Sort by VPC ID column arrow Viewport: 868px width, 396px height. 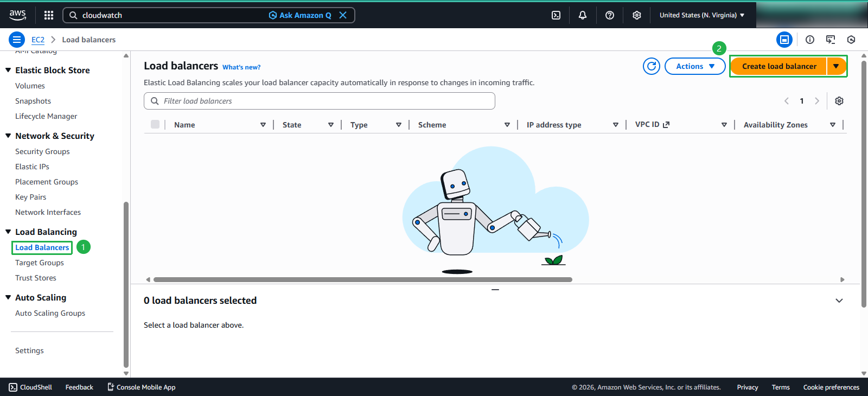pos(724,125)
